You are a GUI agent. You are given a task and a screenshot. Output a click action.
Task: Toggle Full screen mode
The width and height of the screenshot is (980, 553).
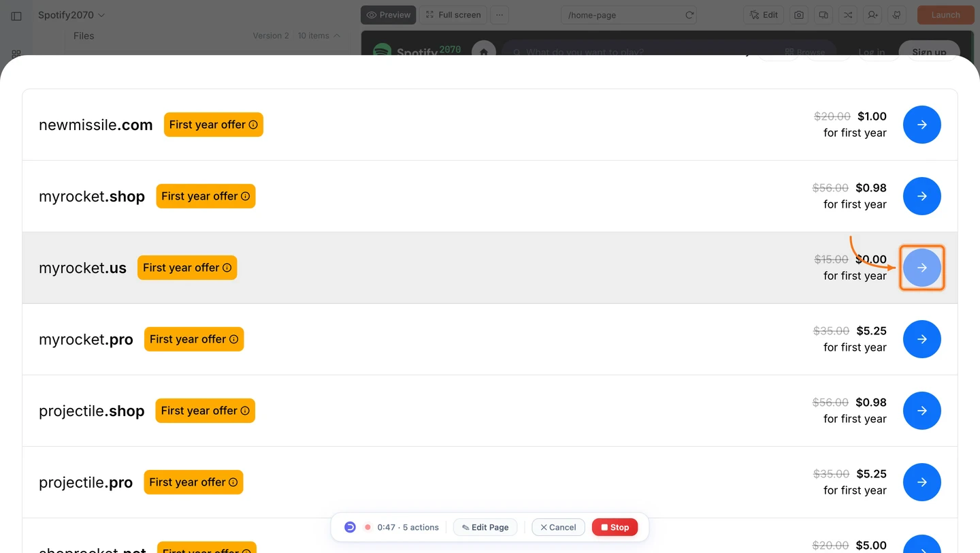tap(453, 14)
